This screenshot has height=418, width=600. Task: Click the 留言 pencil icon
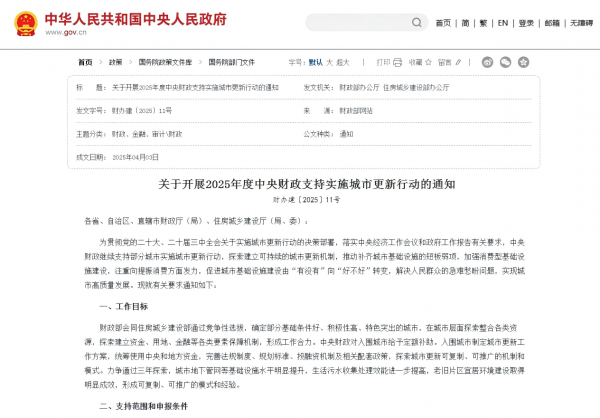pos(458,62)
